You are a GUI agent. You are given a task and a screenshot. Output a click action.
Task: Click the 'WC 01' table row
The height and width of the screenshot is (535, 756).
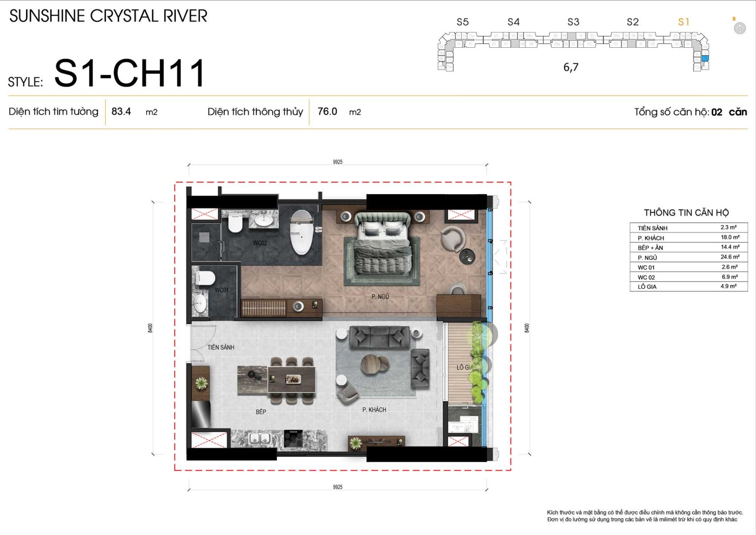click(x=689, y=267)
